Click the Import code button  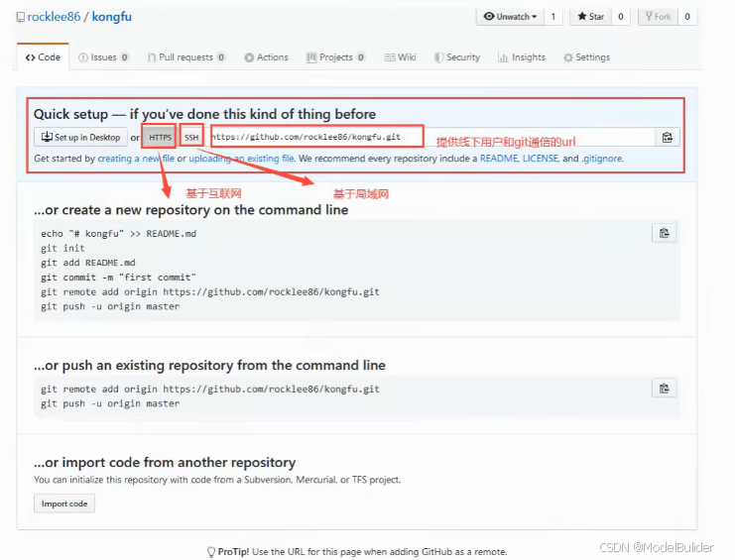pyautogui.click(x=64, y=504)
